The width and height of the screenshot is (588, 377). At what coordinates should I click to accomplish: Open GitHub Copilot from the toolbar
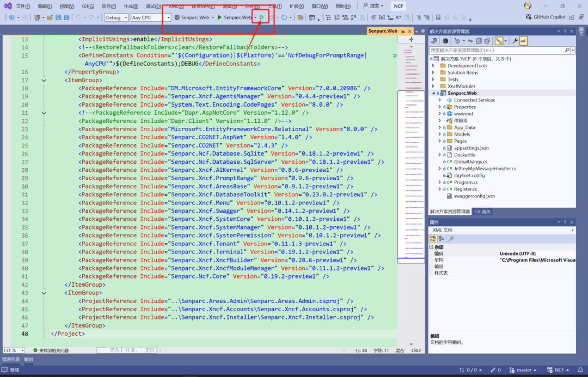pyautogui.click(x=545, y=17)
